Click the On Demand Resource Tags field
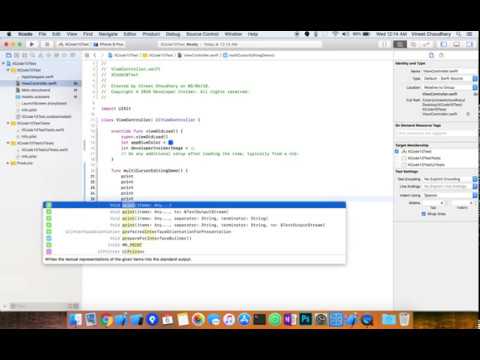The image size is (480, 360). (x=436, y=133)
